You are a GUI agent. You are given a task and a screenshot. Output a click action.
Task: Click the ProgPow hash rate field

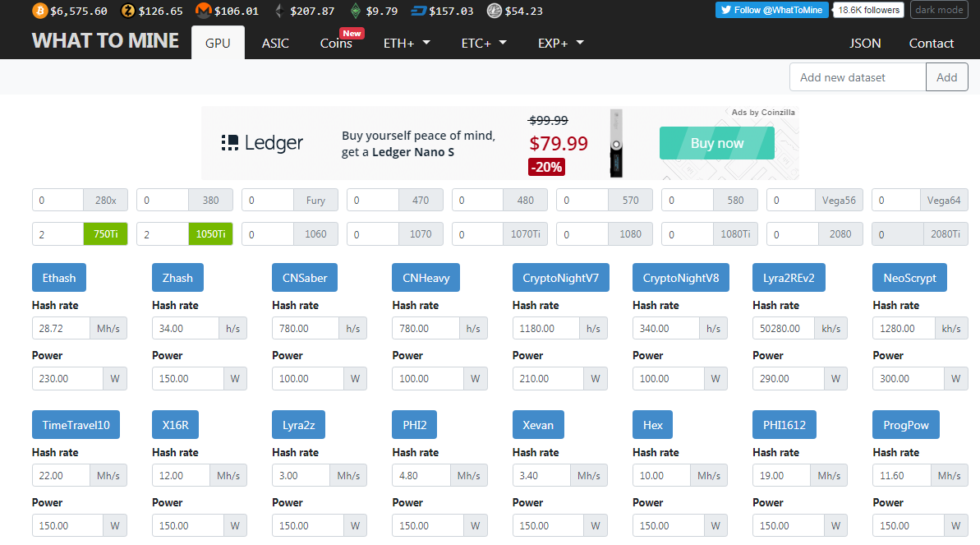(x=902, y=476)
